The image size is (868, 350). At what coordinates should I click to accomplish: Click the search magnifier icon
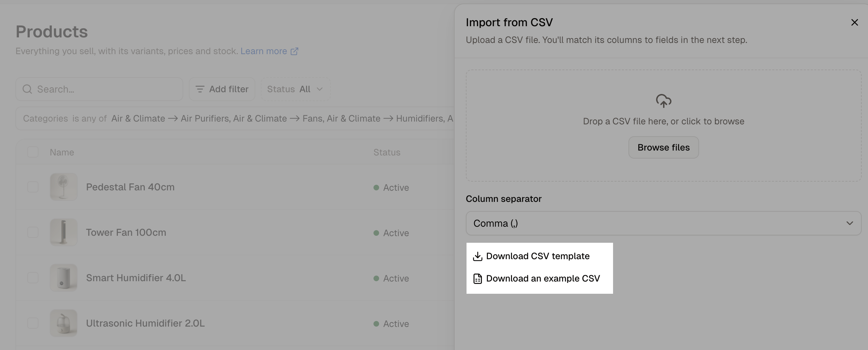[x=27, y=89]
